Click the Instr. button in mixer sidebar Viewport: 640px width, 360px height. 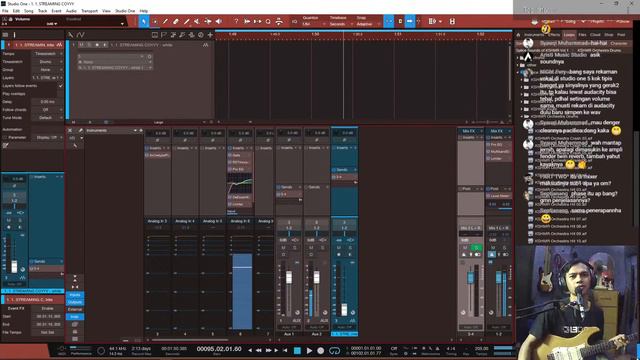75,317
